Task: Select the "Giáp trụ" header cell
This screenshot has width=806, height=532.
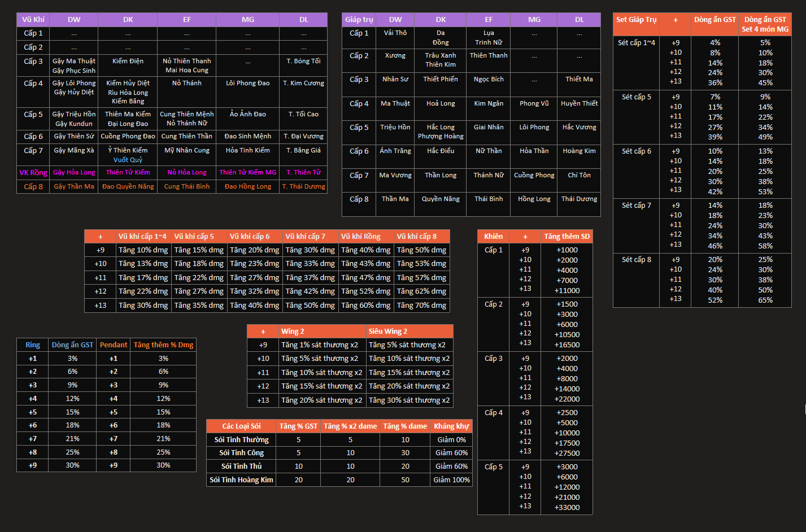Action: click(x=359, y=20)
